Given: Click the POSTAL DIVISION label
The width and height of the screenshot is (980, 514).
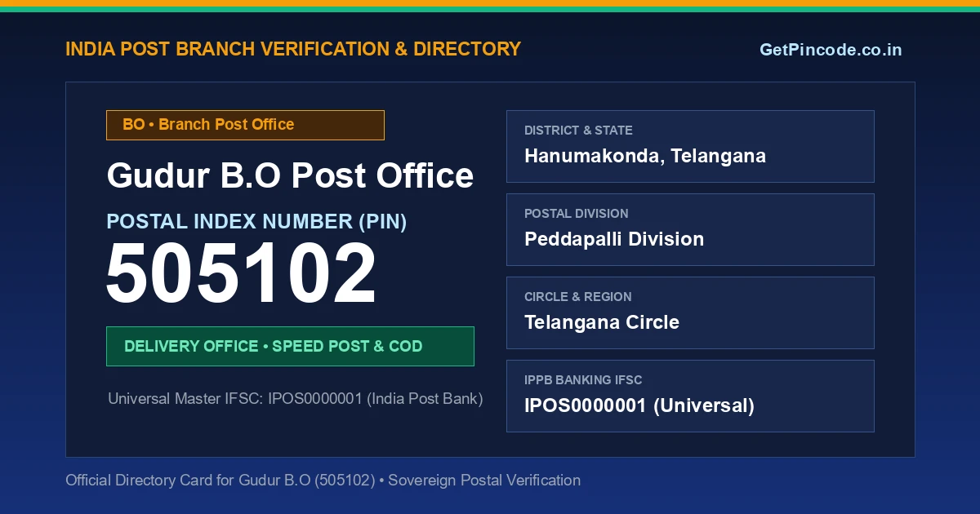Looking at the screenshot, I should 577,214.
